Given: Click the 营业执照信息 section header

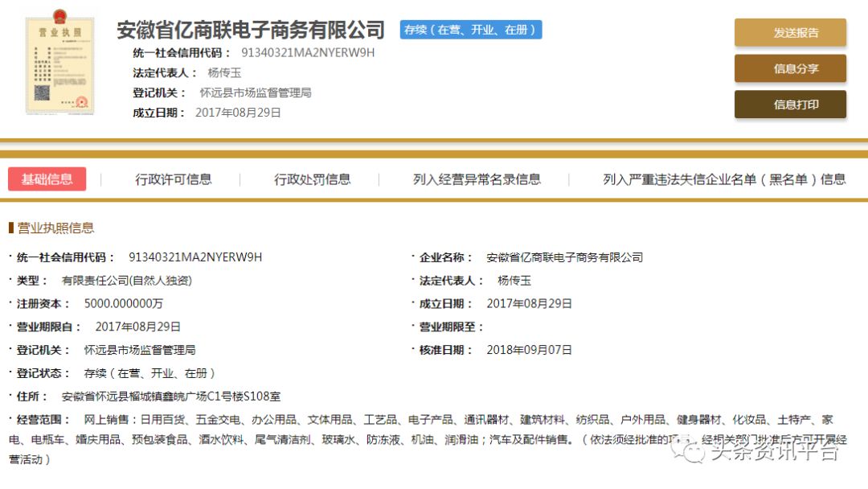Looking at the screenshot, I should (x=55, y=228).
